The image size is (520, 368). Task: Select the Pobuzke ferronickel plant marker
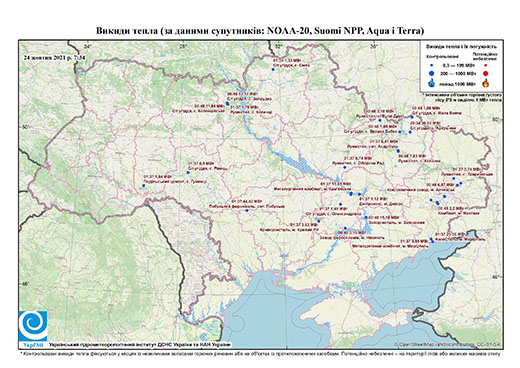247,210
